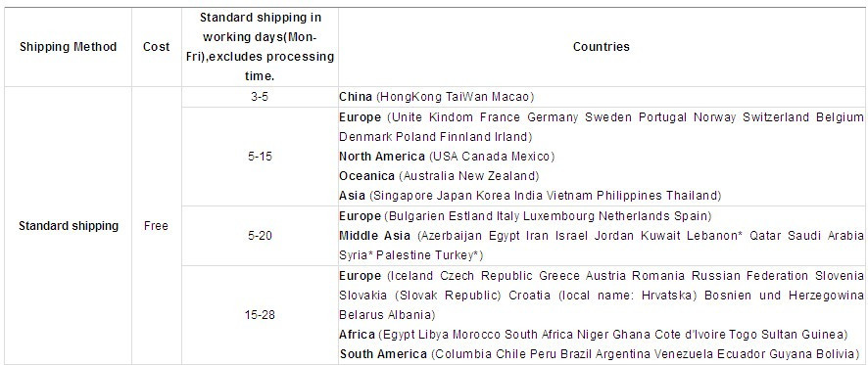Click the Shipping Method column header
The image size is (868, 365).
pyautogui.click(x=69, y=47)
